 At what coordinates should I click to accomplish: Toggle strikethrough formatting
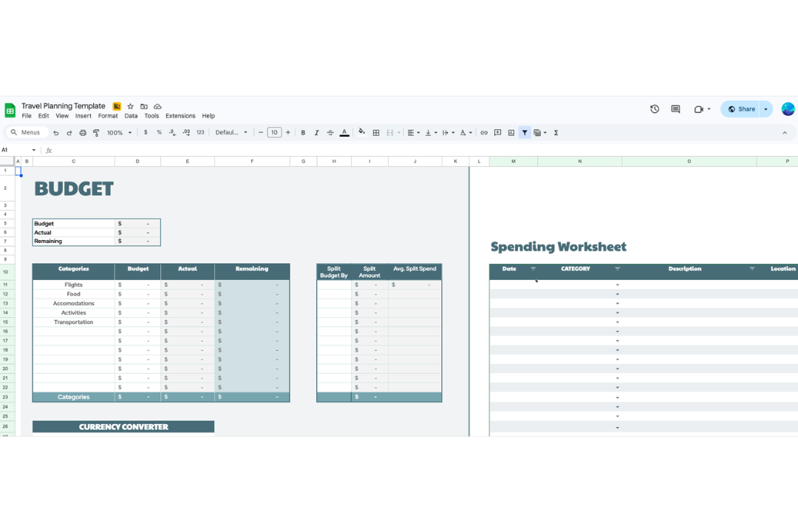coord(330,132)
